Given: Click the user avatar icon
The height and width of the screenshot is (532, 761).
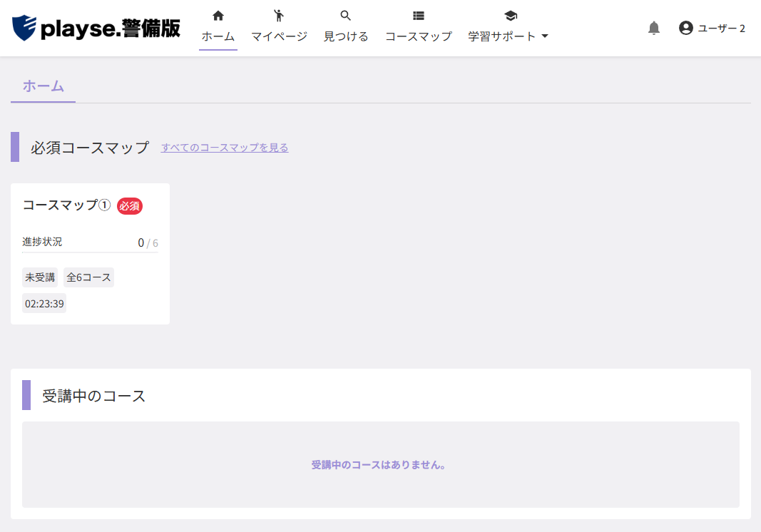Looking at the screenshot, I should (x=686, y=28).
